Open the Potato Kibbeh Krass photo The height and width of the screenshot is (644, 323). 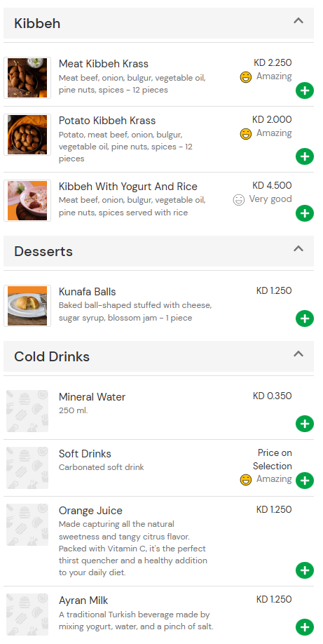click(27, 135)
